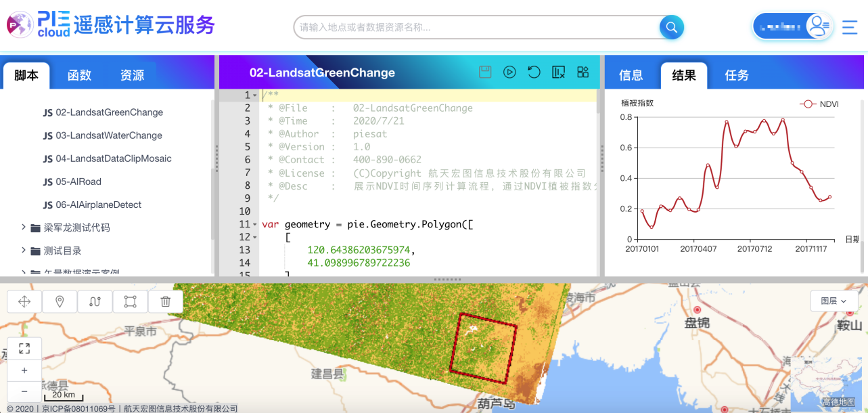Click the reset script icon
This screenshot has height=413, width=868.
click(x=534, y=72)
